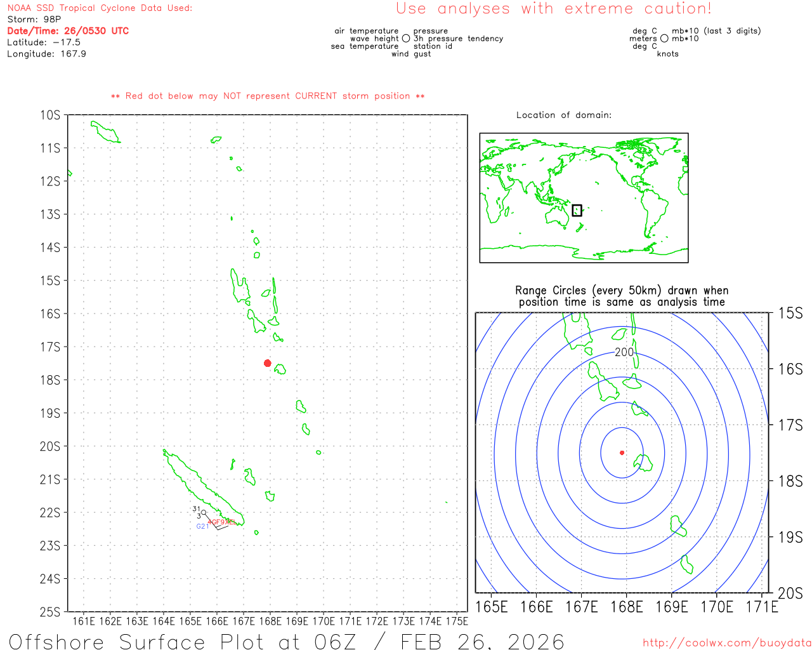
Task: Click the 20S label on range circles map
Action: (x=790, y=594)
